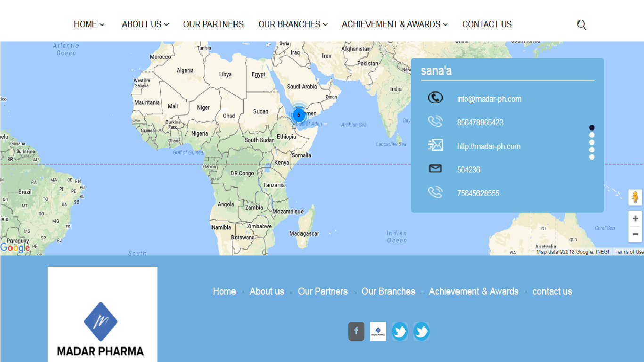Select the bottom pagination dot in panel

[x=592, y=157]
